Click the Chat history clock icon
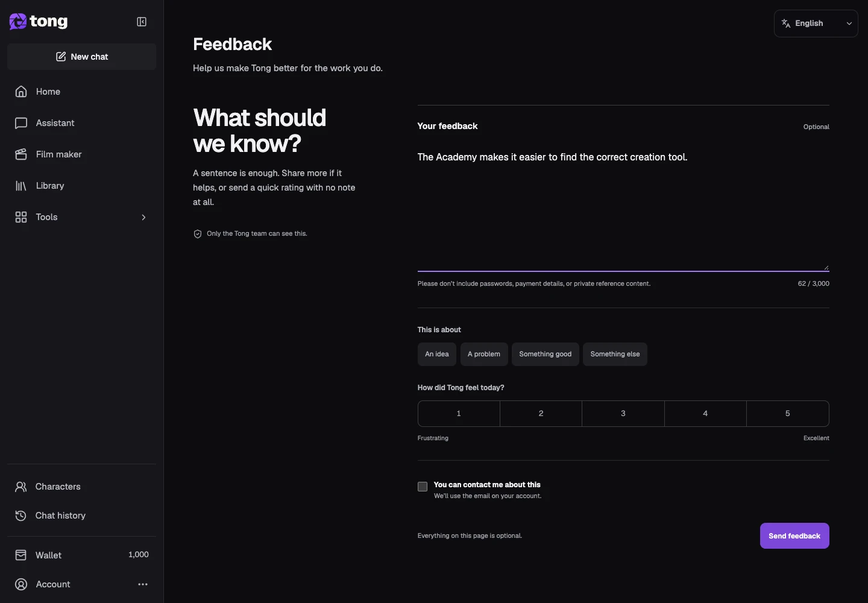This screenshot has height=603, width=868. click(21, 516)
